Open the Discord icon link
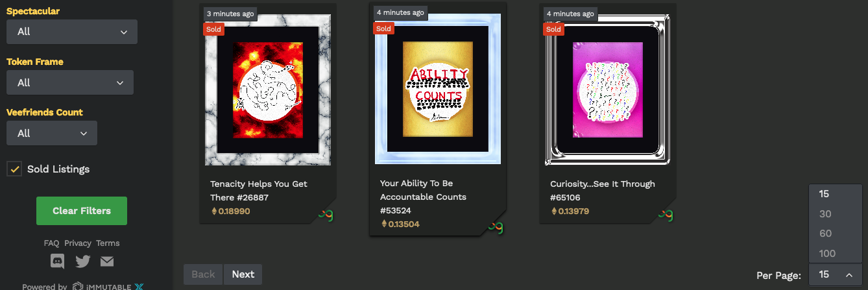 58,261
